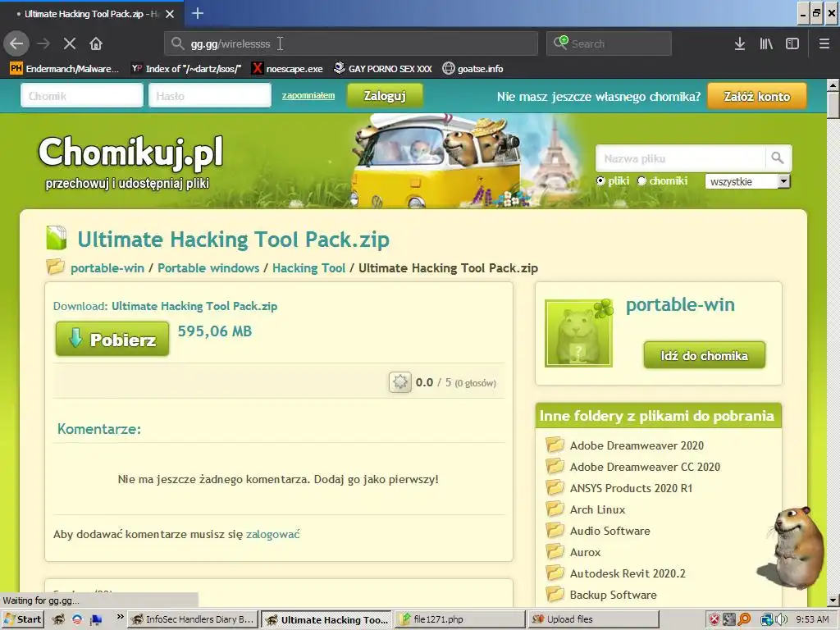Open the Windows Start menu
The image size is (840, 630).
22,619
